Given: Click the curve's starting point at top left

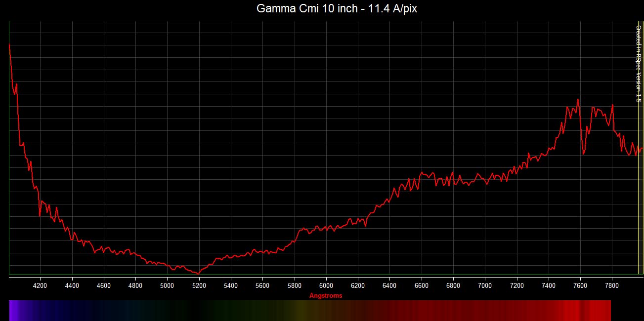Looking at the screenshot, I should coord(9,44).
